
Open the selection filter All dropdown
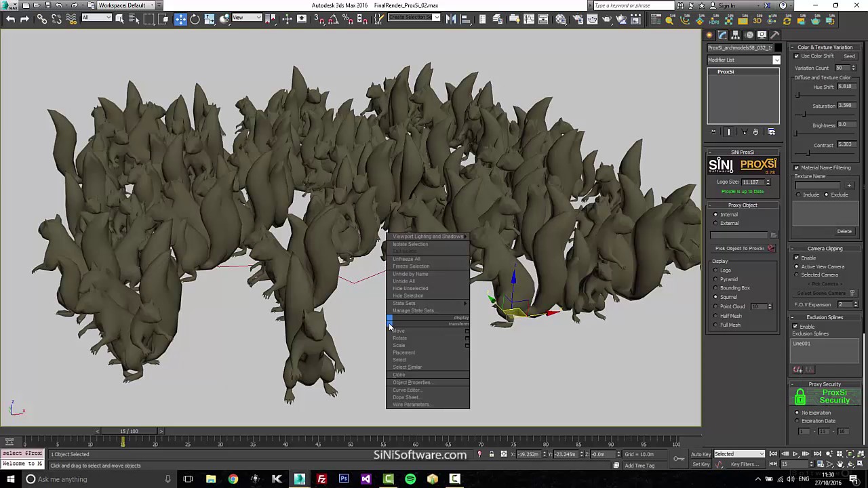tap(96, 18)
